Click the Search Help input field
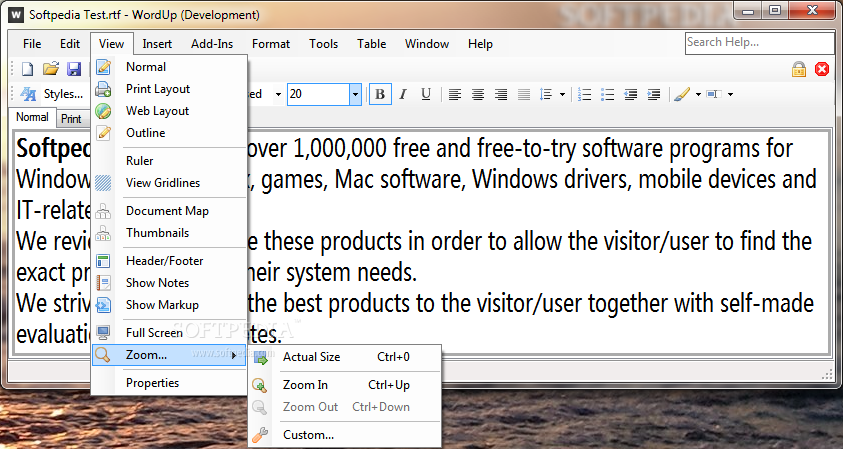The height and width of the screenshot is (449, 843). (x=759, y=43)
